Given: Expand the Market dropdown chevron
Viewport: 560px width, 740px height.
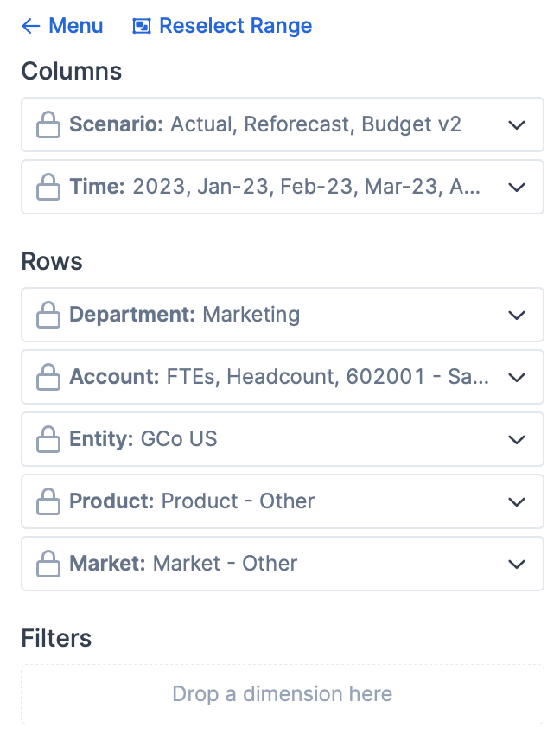Looking at the screenshot, I should coord(517,564).
